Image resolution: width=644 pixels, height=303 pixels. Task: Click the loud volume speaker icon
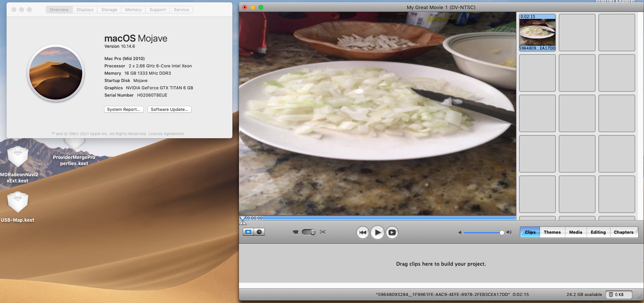click(509, 232)
